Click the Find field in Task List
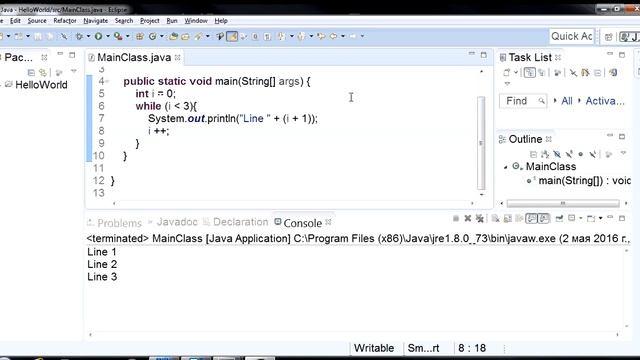The image size is (640, 360). [x=523, y=101]
